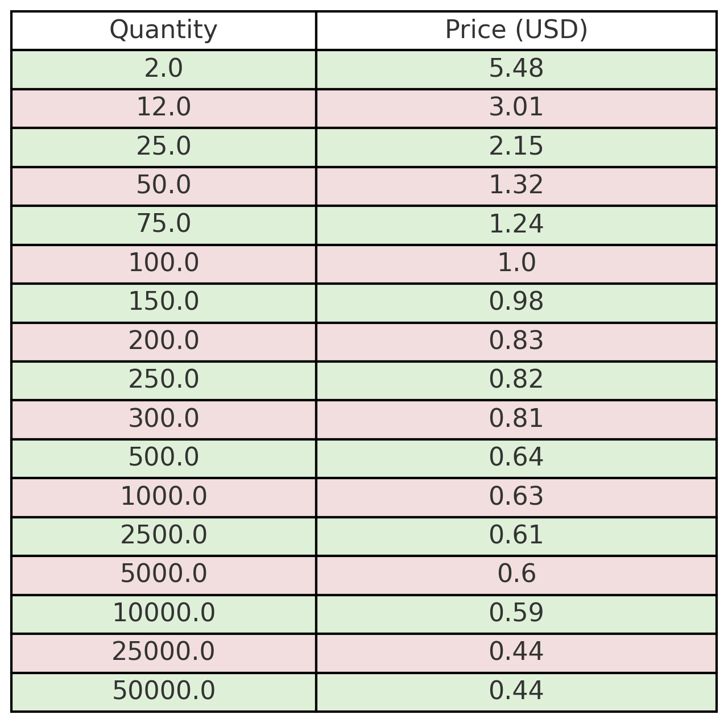Click the Price (USD) column header
Viewport: 728px width, 723px height.
click(516, 31)
